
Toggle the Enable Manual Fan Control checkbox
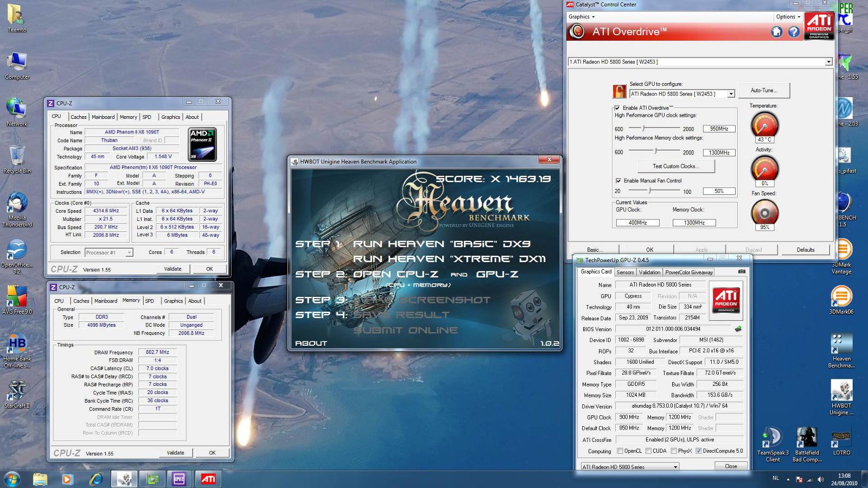[618, 181]
